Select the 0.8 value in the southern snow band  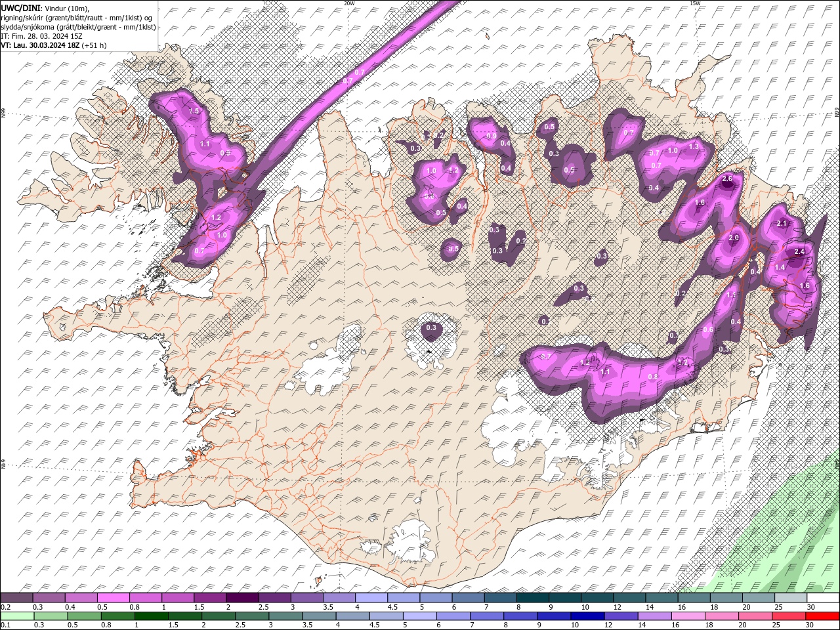[653, 377]
